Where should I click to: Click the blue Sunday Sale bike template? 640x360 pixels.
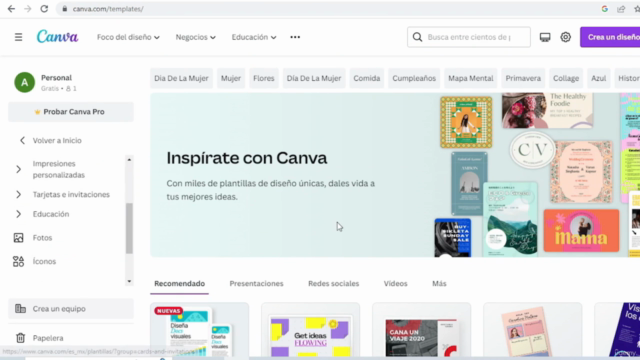click(453, 238)
